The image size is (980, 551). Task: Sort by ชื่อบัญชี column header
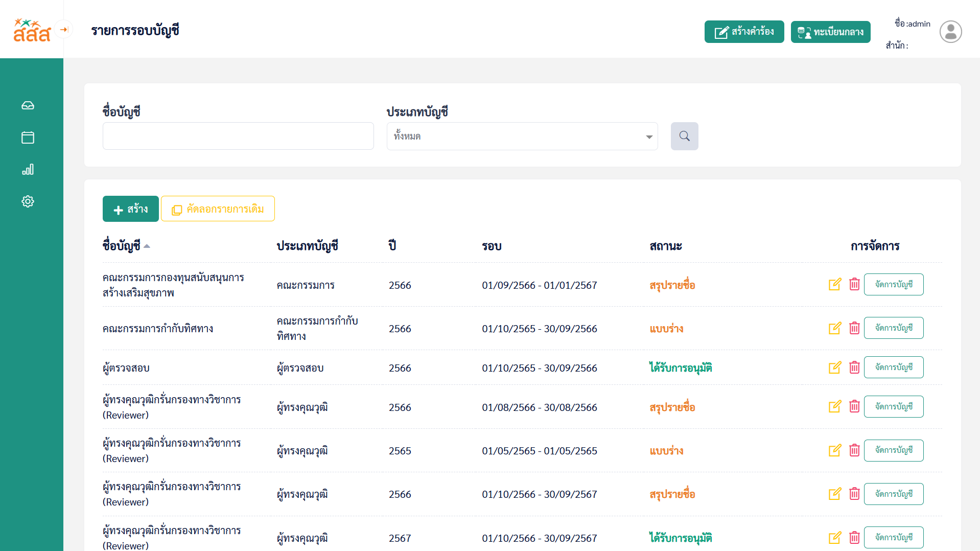[122, 246]
